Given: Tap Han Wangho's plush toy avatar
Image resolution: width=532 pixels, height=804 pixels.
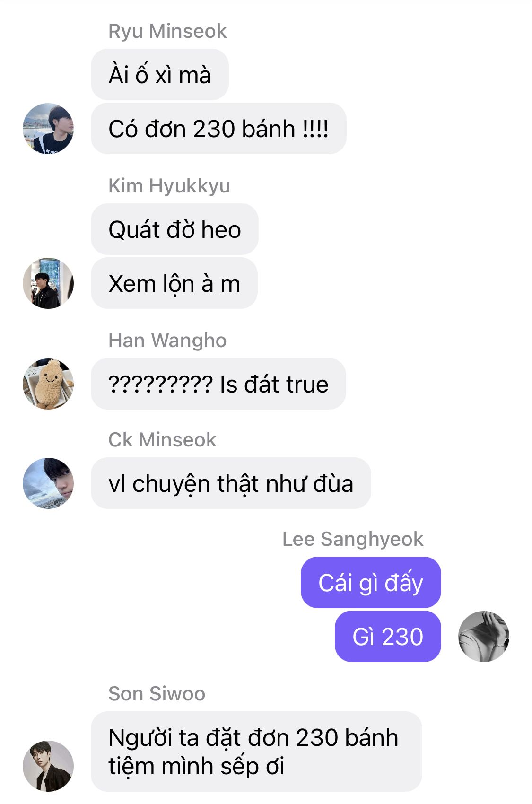Looking at the screenshot, I should (48, 384).
